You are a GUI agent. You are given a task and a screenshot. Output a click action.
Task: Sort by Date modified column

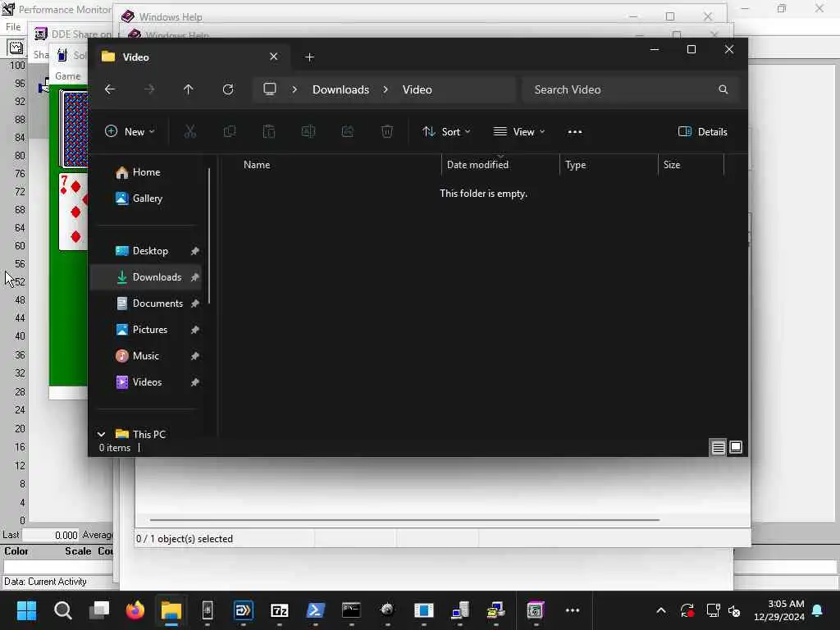click(478, 164)
